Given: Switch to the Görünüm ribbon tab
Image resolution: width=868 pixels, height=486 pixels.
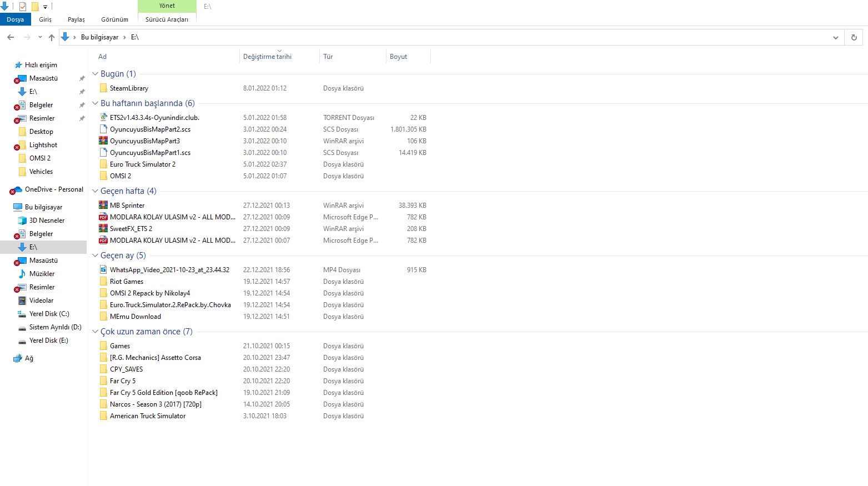Looking at the screenshot, I should pyautogui.click(x=115, y=19).
